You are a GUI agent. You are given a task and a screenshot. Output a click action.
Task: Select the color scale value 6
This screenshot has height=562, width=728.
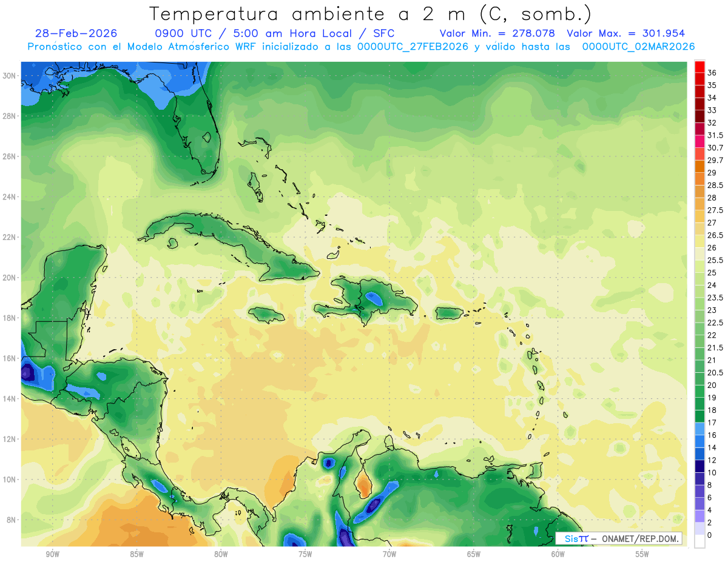710,498
